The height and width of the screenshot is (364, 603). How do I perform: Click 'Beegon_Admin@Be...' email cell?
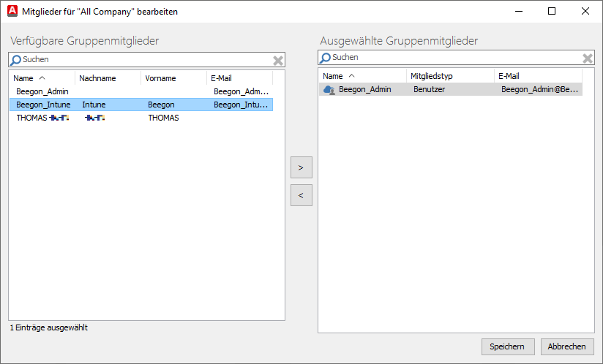(x=539, y=89)
